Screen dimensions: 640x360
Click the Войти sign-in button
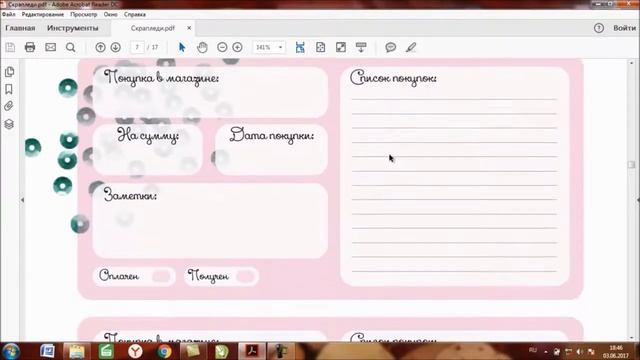624,28
